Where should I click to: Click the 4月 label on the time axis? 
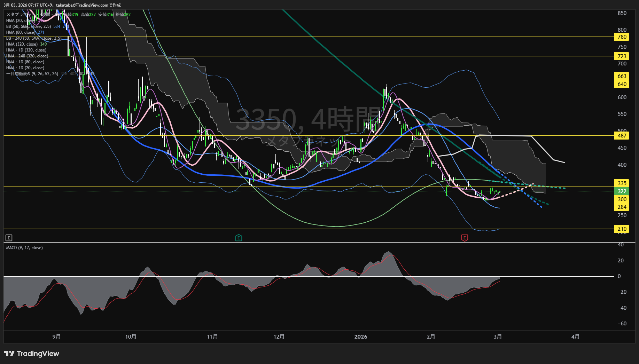pyautogui.click(x=575, y=337)
